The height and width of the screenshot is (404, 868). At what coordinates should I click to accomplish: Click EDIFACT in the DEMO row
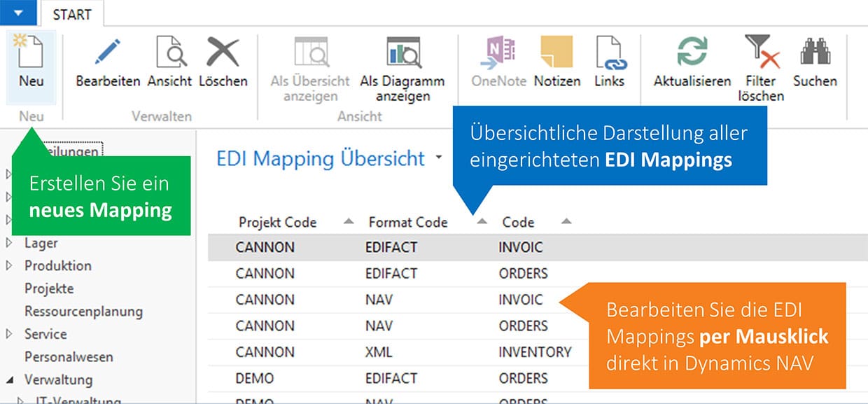click(391, 378)
